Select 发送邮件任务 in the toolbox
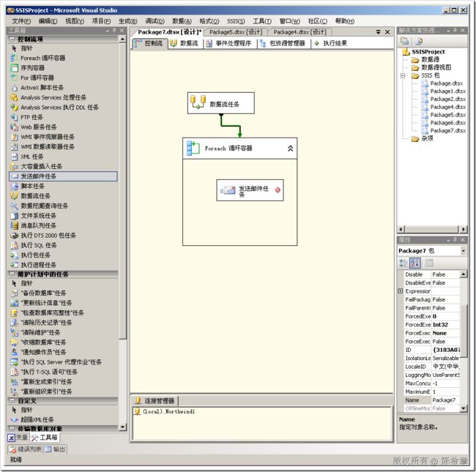Image resolution: width=476 pixels, height=472 pixels. pos(63,176)
